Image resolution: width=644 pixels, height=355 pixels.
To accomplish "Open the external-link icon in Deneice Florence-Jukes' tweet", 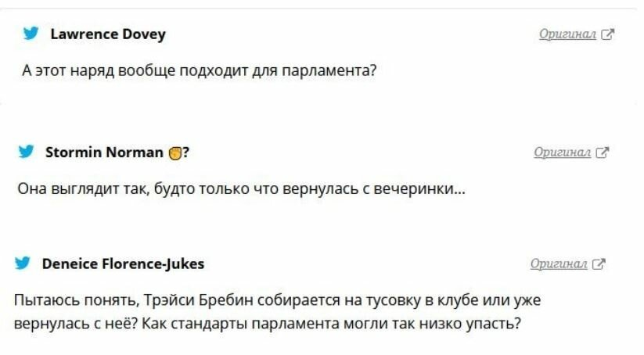I will pyautogui.click(x=599, y=264).
